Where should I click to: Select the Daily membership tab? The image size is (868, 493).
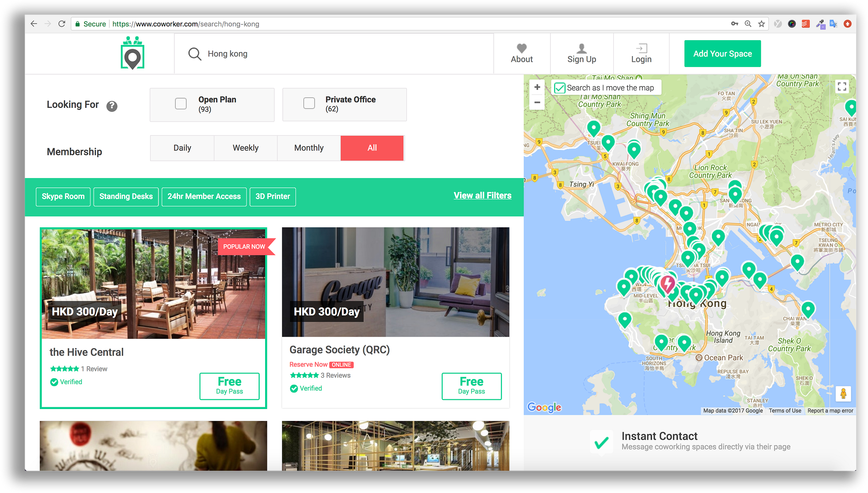(x=182, y=148)
